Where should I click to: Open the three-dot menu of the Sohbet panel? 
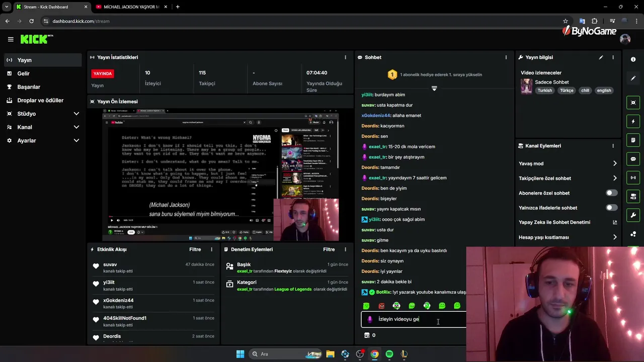coord(506,57)
